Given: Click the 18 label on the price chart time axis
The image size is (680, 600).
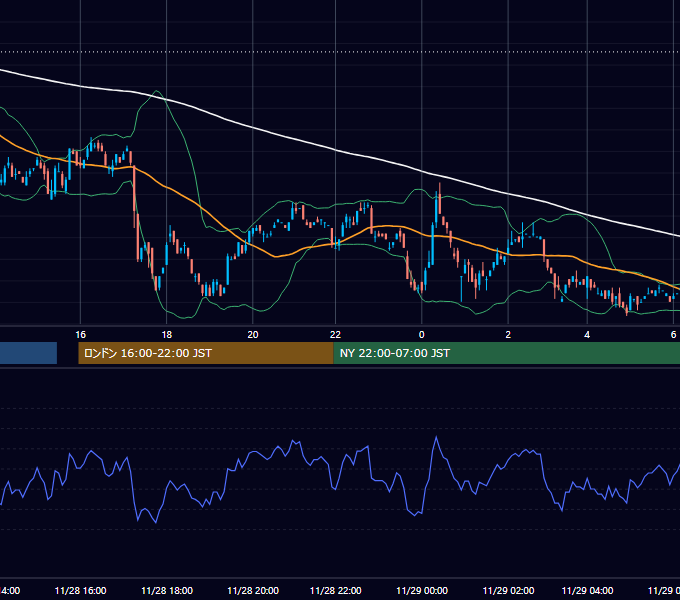Looking at the screenshot, I should 167,335.
